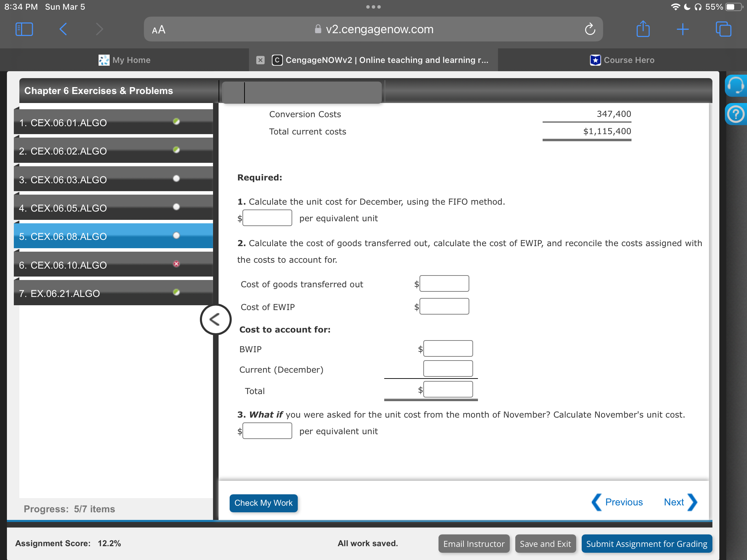The image size is (747, 560).
Task: Show all tabs overview icon
Action: coord(723,29)
